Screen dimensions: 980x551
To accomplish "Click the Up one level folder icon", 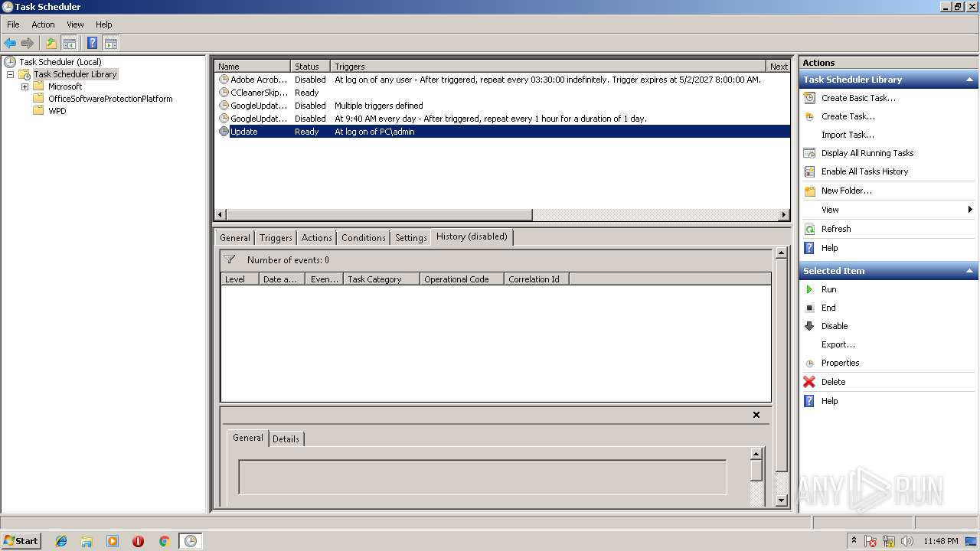I will point(51,44).
